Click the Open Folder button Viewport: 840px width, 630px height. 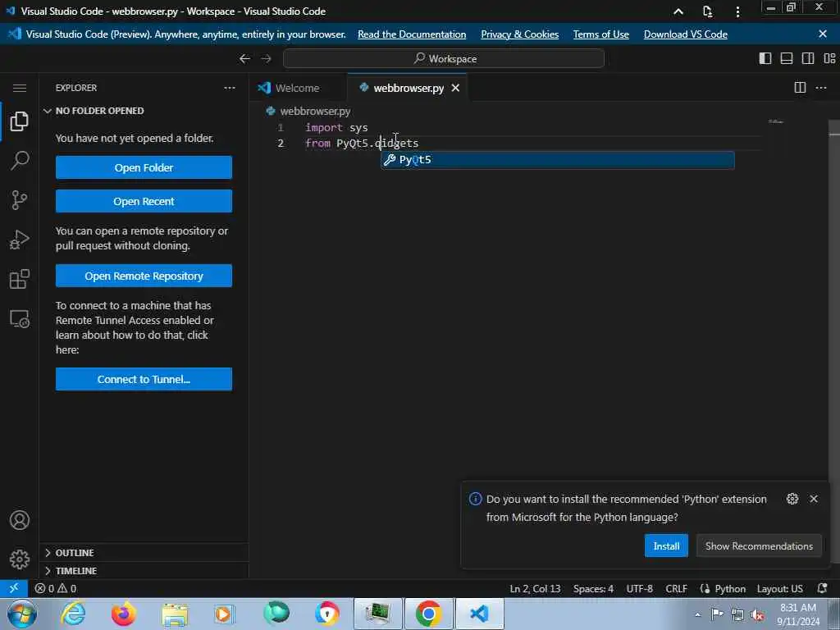pyautogui.click(x=144, y=167)
